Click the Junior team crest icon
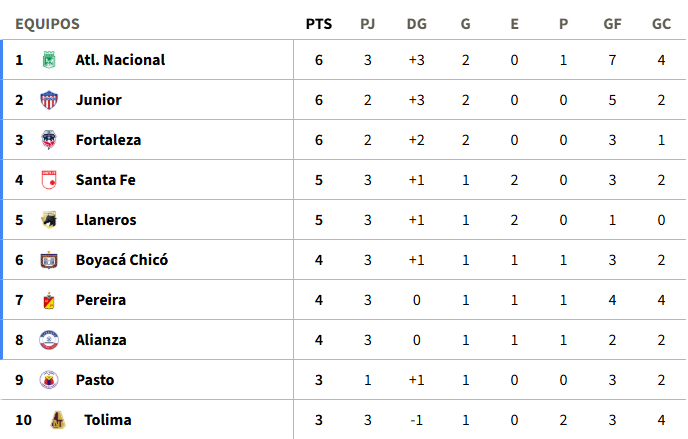Screen dimensions: 688x439 pyautogui.click(x=49, y=100)
